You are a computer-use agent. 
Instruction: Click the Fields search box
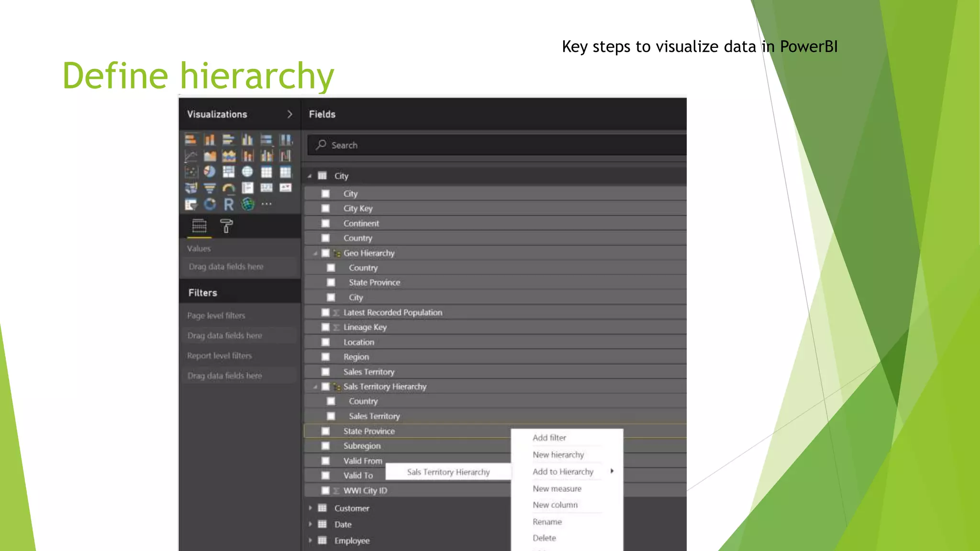click(497, 145)
